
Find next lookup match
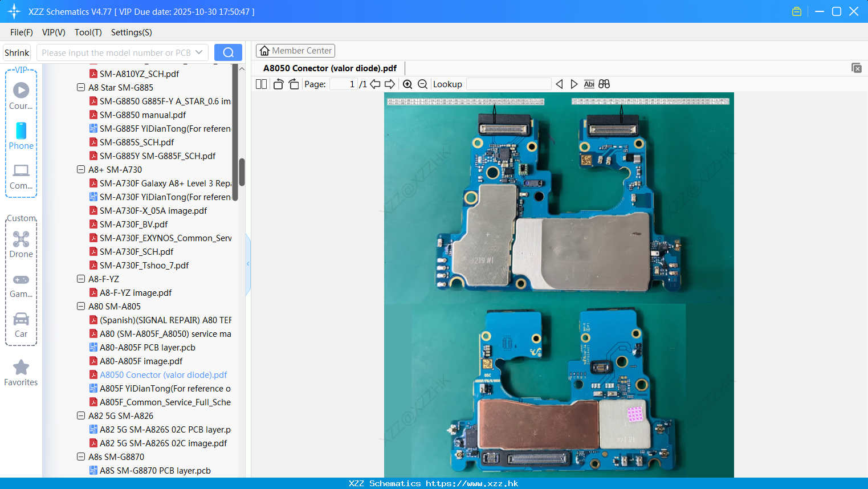(x=574, y=84)
